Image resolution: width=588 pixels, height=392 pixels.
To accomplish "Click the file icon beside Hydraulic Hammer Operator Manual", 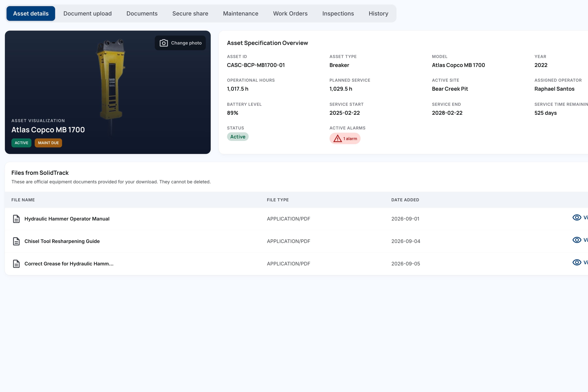I will (x=16, y=219).
